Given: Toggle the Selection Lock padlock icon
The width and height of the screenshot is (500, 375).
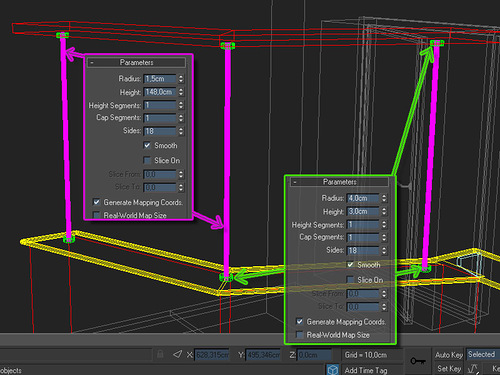Looking at the screenshot, I should pos(160,354).
